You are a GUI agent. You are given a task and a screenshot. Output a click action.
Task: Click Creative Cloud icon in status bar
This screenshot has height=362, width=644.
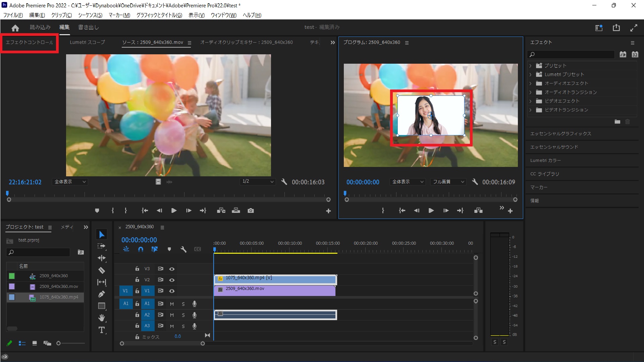(x=5, y=357)
